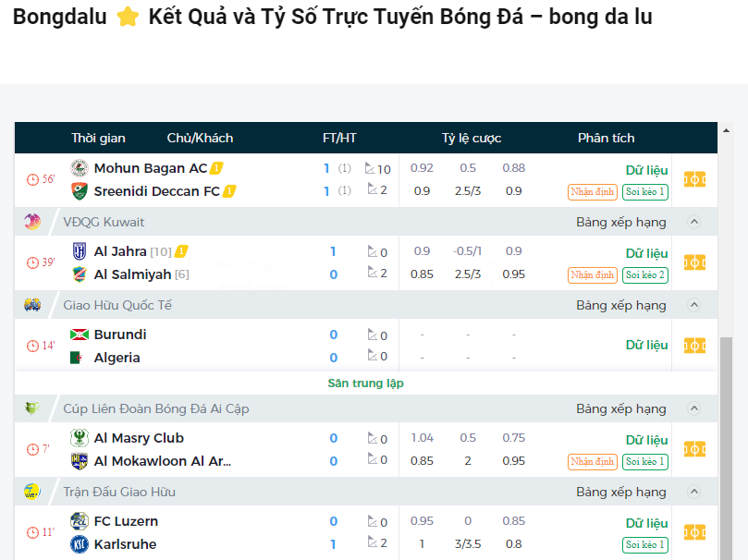Click Nhận định for Al Jahra match
This screenshot has height=560, width=748.
point(593,275)
